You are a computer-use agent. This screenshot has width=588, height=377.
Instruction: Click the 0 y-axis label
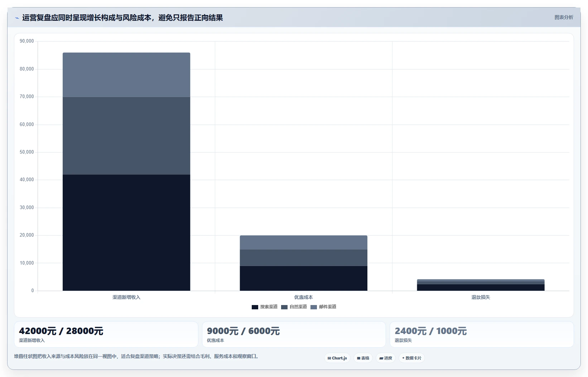pos(33,291)
